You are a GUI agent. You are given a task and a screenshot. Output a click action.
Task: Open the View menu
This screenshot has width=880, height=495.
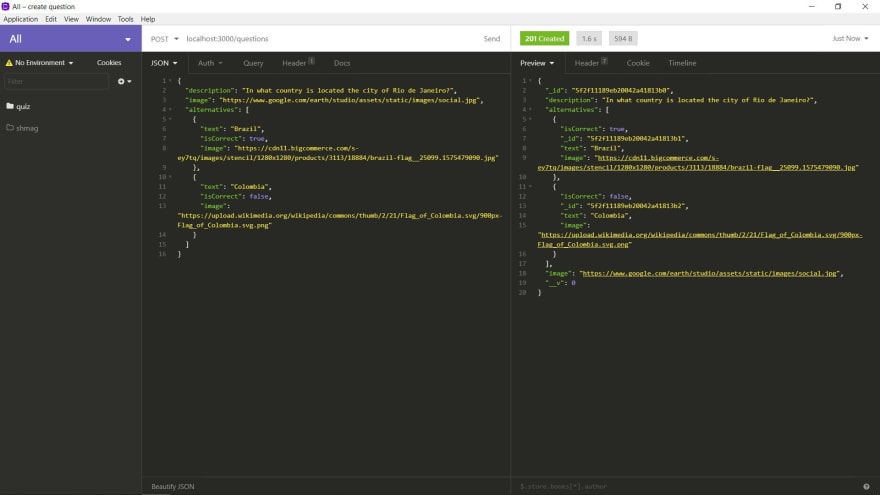(x=71, y=19)
